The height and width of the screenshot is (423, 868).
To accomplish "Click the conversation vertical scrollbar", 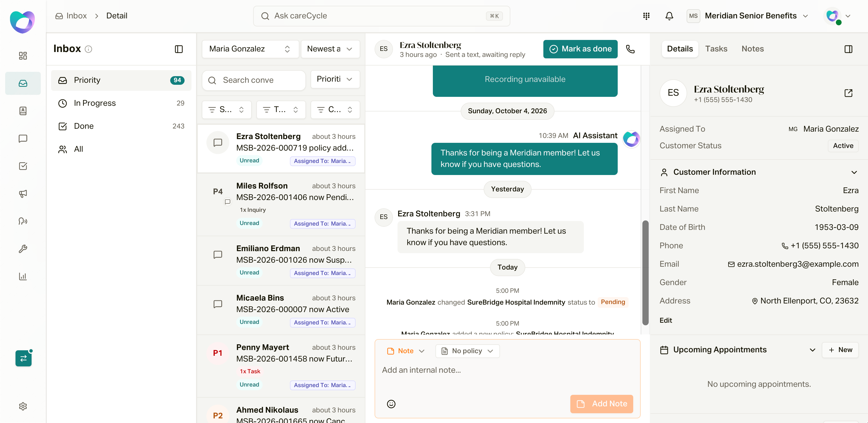I will (x=645, y=272).
